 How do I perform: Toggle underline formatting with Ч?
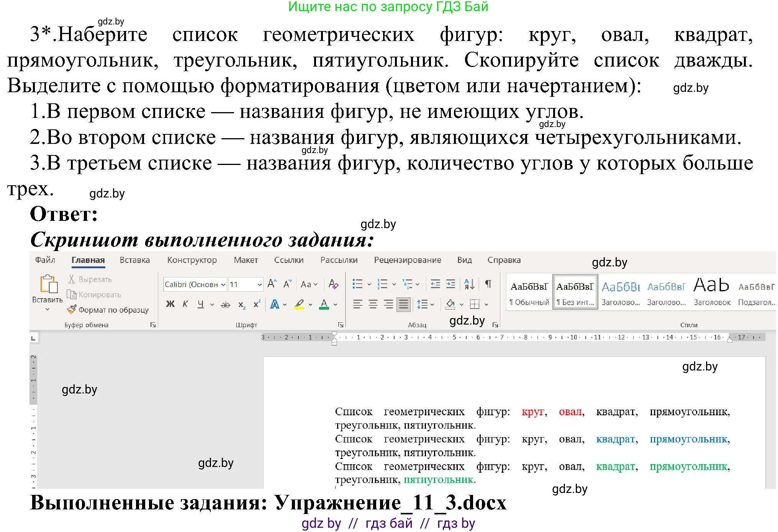(x=200, y=304)
